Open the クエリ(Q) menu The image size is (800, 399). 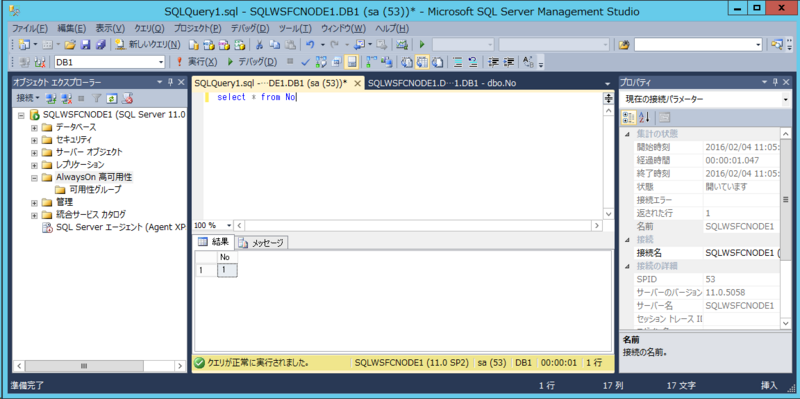point(149,28)
